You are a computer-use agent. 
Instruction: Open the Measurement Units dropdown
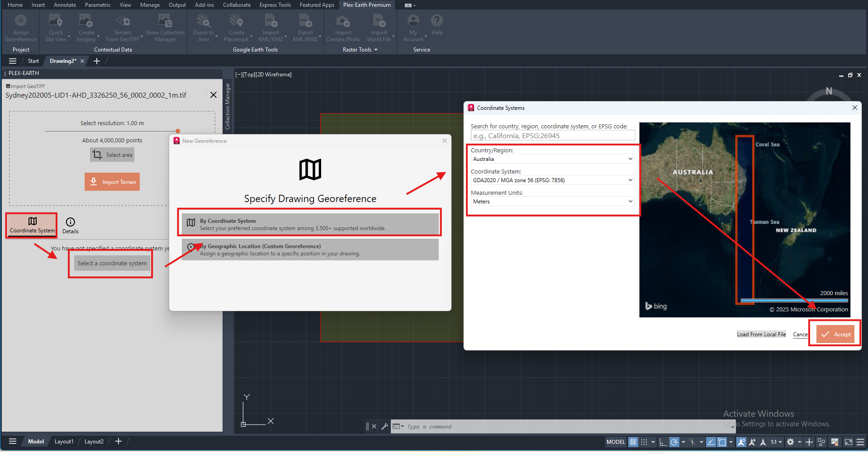[x=553, y=201]
